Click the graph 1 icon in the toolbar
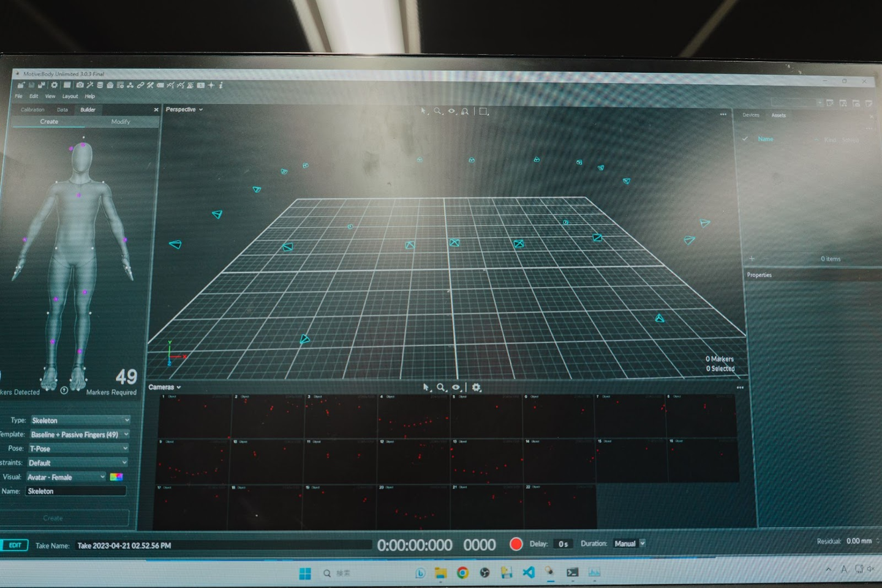The height and width of the screenshot is (588, 882). [x=170, y=85]
